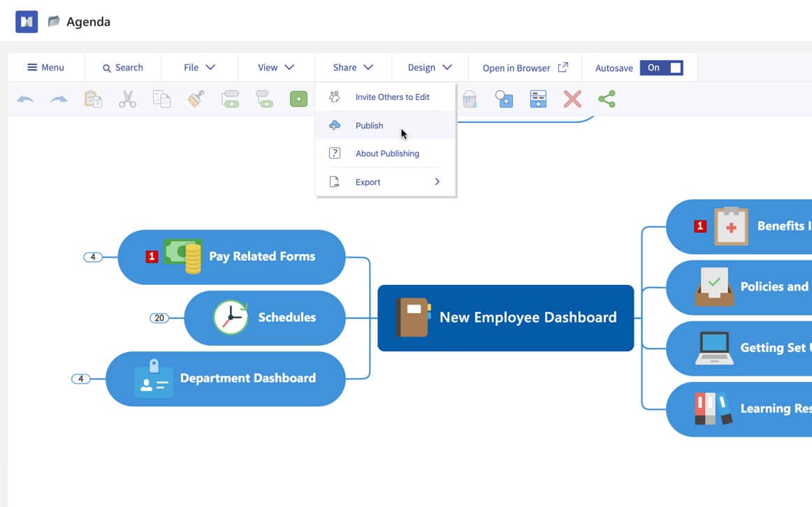Viewport: 812px width, 507px height.
Task: Click the green Add Floating Topic icon
Action: [x=298, y=99]
